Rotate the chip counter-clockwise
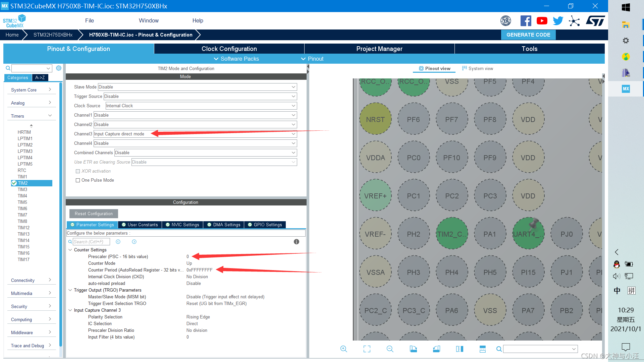The image size is (644, 362). [x=436, y=349]
